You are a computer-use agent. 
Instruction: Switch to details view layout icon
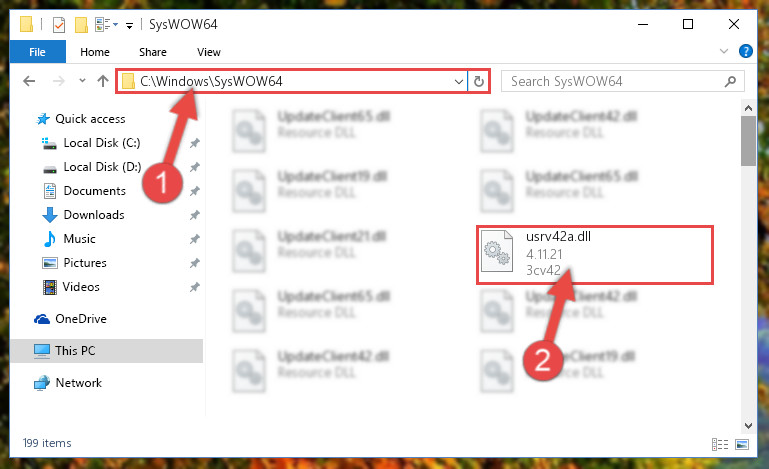(x=720, y=444)
